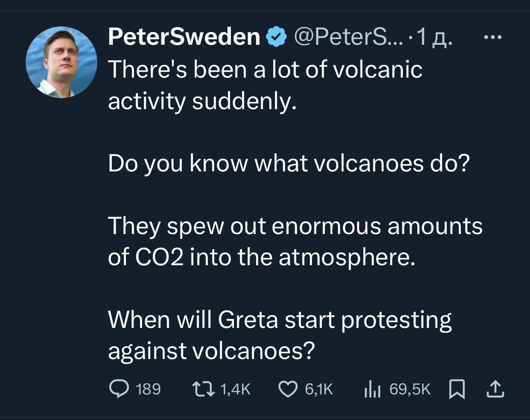The width and height of the screenshot is (530, 420).
Task: Click the "When will Greta start protesting" paragraph
Action: 280,335
